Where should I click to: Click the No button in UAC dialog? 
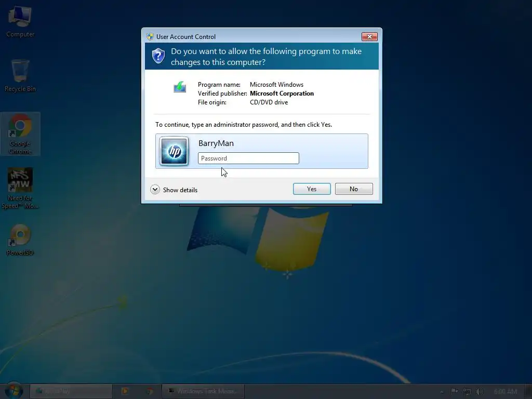pyautogui.click(x=354, y=189)
